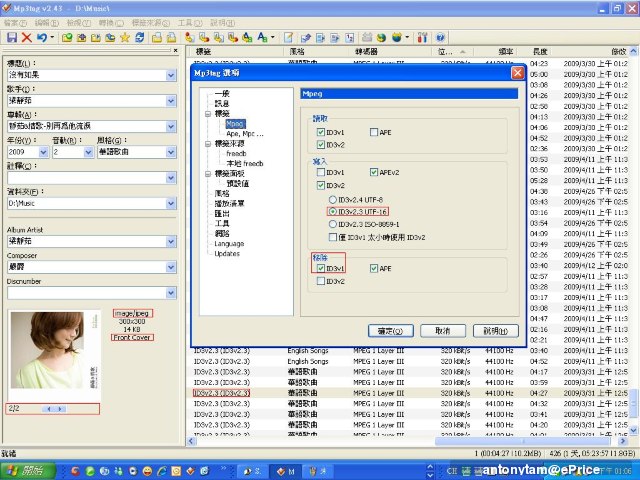Open the 編輯(E) menu
The height and width of the screenshot is (480, 640).
point(47,23)
